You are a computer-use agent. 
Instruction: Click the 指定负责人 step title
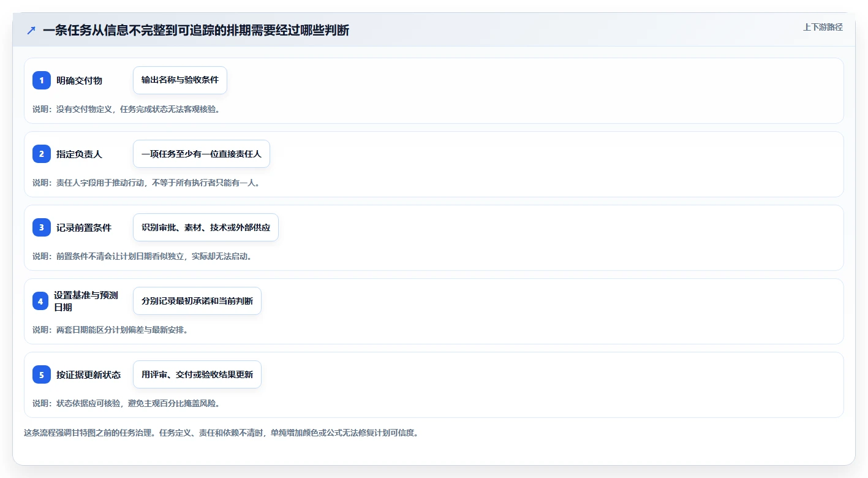tap(79, 154)
